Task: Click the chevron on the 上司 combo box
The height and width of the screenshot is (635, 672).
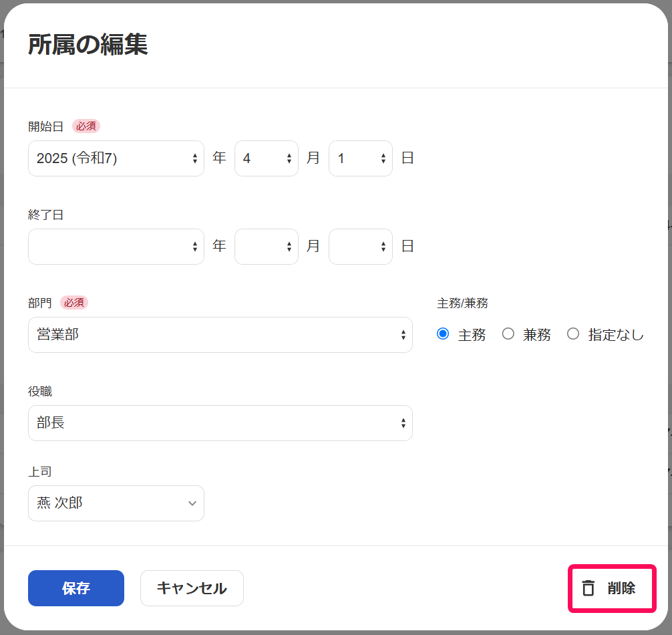Action: click(x=192, y=503)
